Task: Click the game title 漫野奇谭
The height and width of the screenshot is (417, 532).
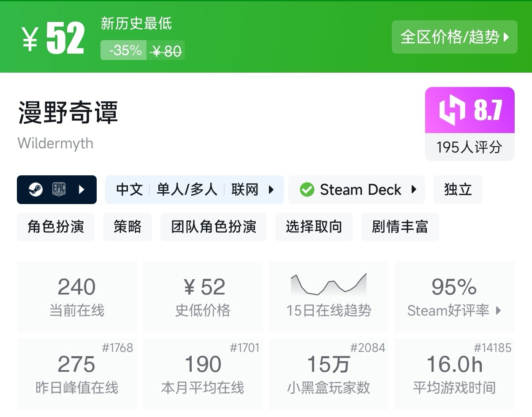Action: point(68,112)
